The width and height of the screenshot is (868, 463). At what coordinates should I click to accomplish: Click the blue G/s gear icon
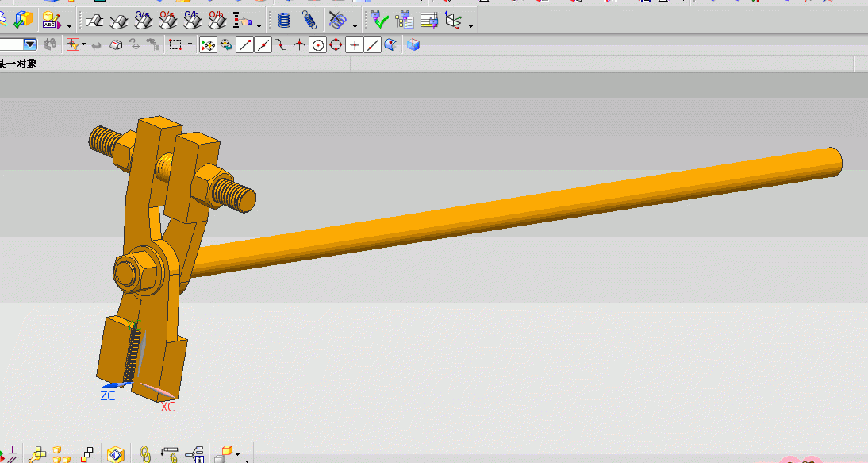click(x=144, y=21)
